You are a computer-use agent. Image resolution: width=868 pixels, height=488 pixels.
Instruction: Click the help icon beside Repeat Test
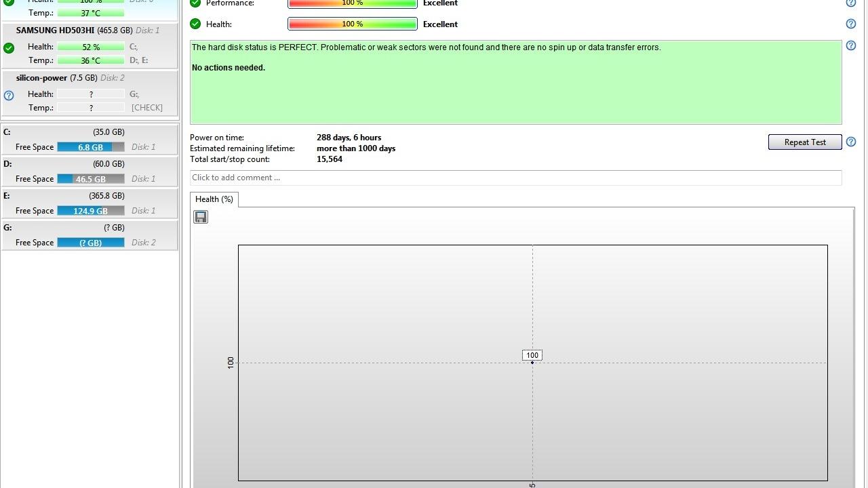851,142
